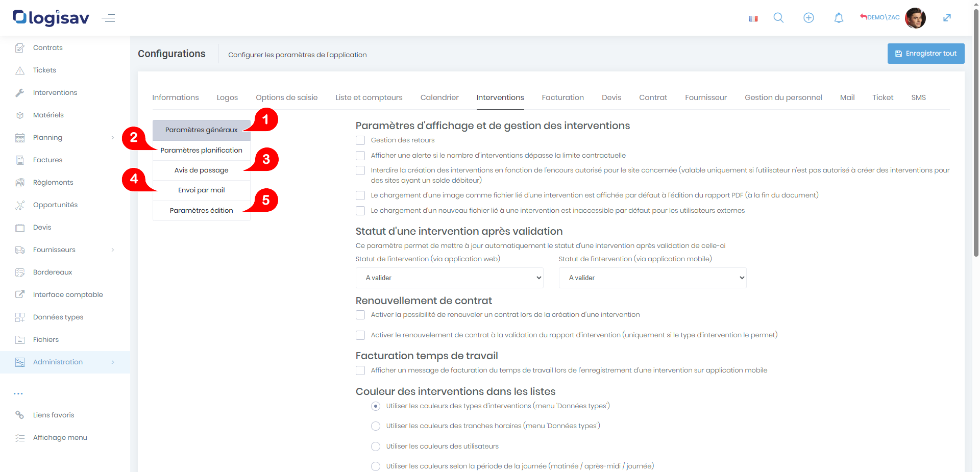Click the search magnifier icon in header
This screenshot has width=980, height=472.
point(778,18)
